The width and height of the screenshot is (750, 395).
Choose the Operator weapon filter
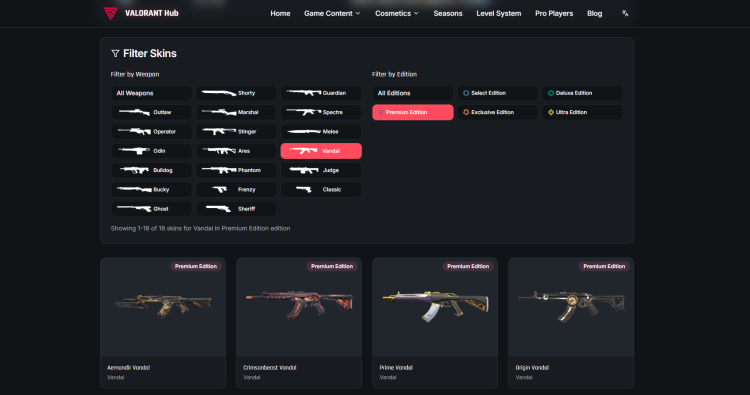pyautogui.click(x=152, y=132)
